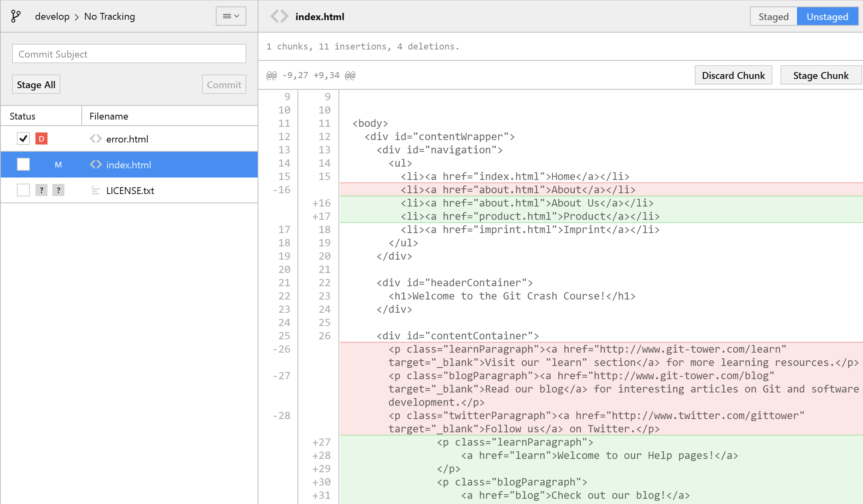Click the code icon beside index.html
Screen dimensions: 863x504
pos(95,165)
